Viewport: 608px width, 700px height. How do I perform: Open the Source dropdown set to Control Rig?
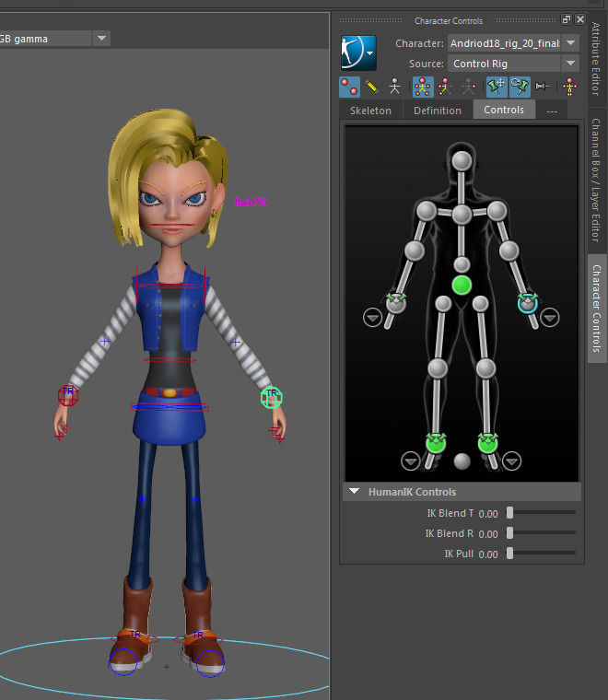pyautogui.click(x=513, y=64)
